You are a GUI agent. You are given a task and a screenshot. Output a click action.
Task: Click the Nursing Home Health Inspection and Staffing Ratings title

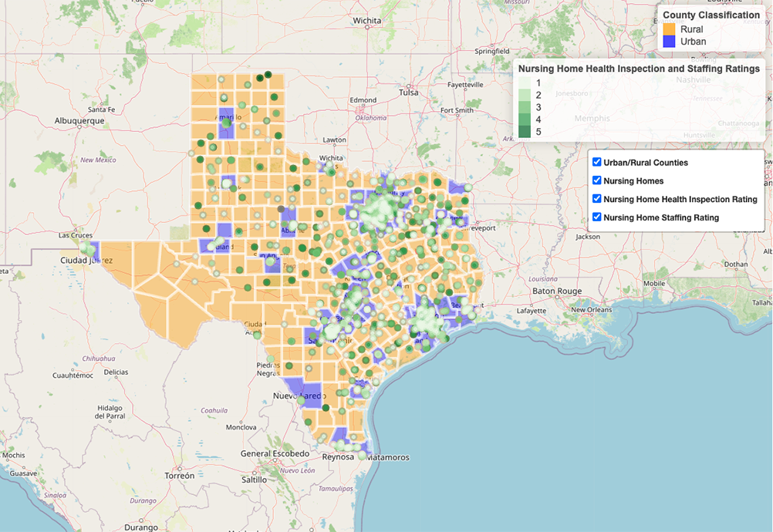pos(639,69)
